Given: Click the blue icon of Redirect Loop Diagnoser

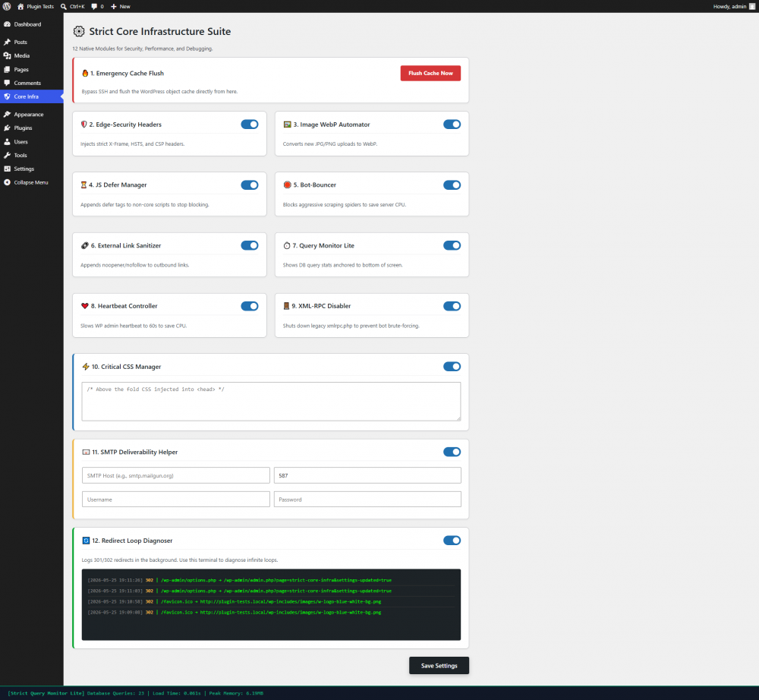Looking at the screenshot, I should 86,541.
